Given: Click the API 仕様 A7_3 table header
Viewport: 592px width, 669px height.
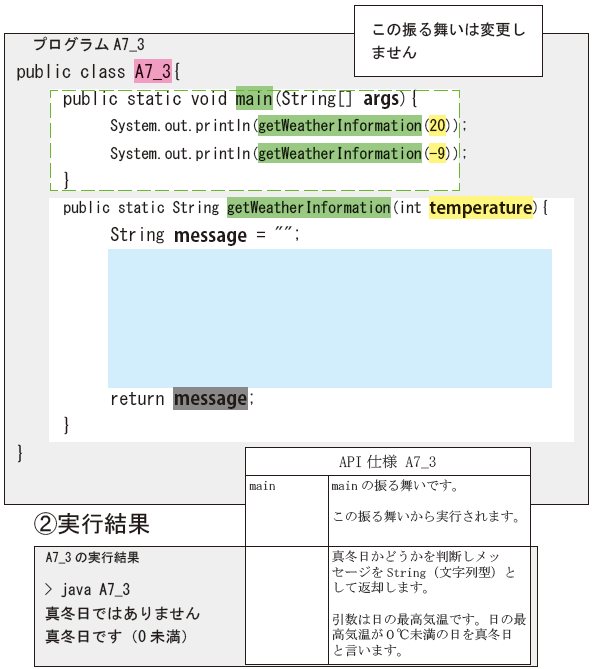Looking at the screenshot, I should pyautogui.click(x=388, y=462).
